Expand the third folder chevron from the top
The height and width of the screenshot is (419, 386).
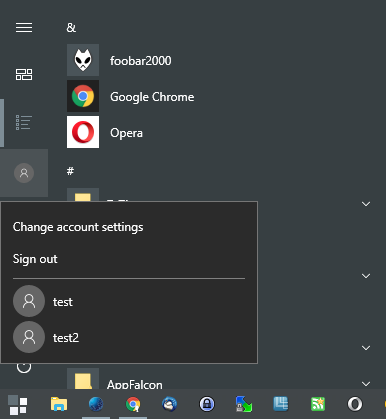(x=366, y=348)
